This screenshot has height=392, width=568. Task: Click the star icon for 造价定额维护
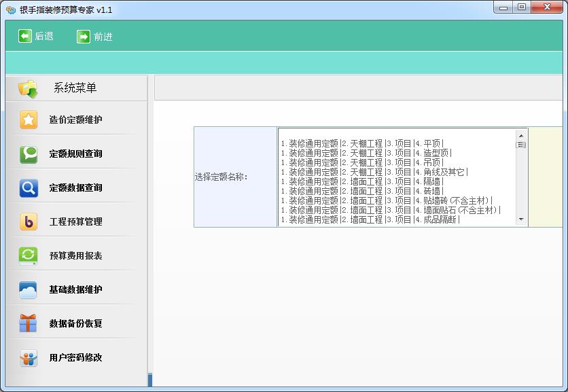[29, 120]
